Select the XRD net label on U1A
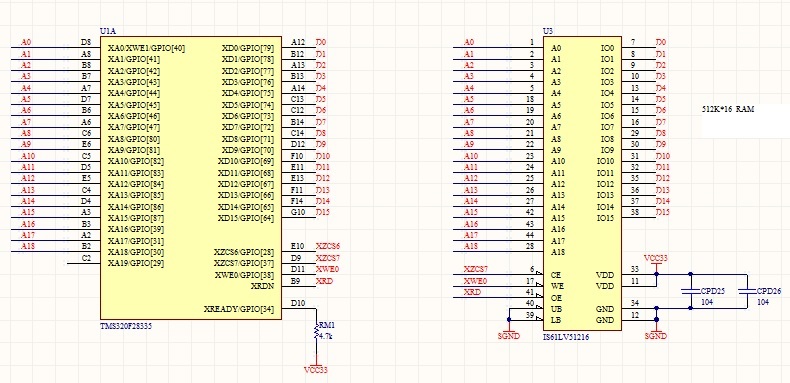The height and width of the screenshot is (383, 790). click(x=324, y=281)
